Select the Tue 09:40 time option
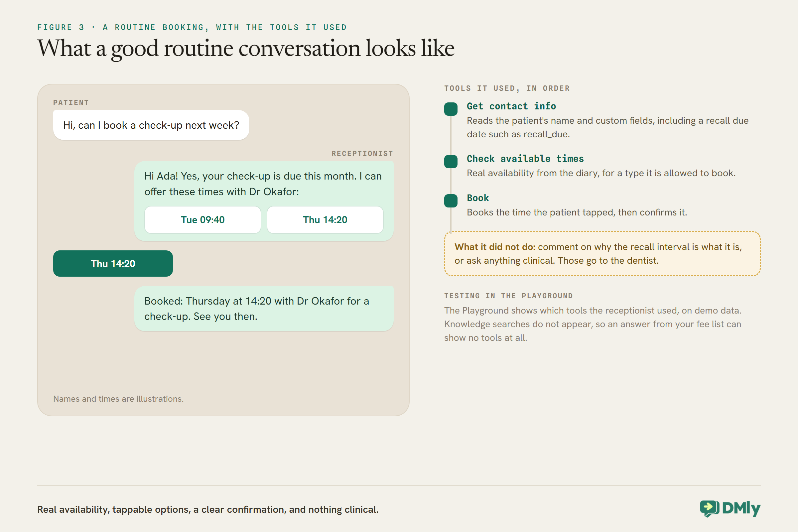This screenshot has height=532, width=798. pyautogui.click(x=202, y=220)
